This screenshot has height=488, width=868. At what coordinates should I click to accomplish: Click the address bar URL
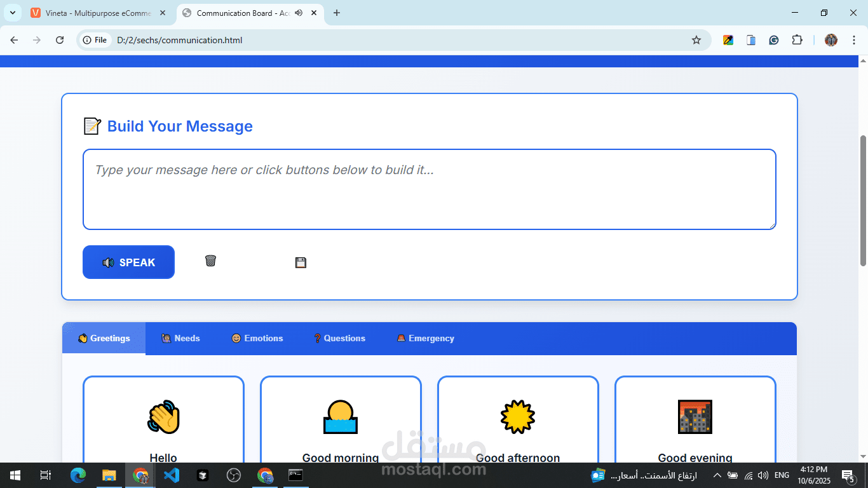(180, 40)
